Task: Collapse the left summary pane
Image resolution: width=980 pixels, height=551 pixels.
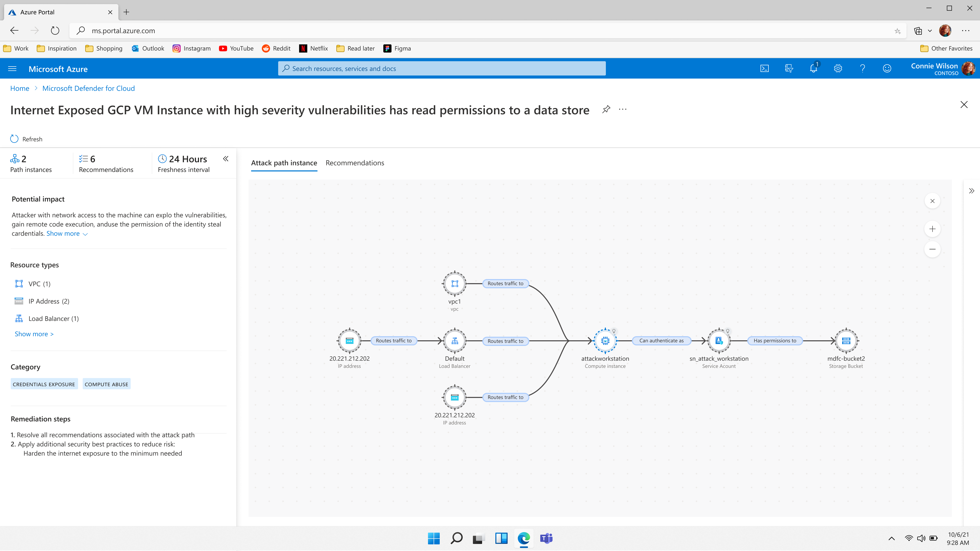Action: [x=225, y=159]
